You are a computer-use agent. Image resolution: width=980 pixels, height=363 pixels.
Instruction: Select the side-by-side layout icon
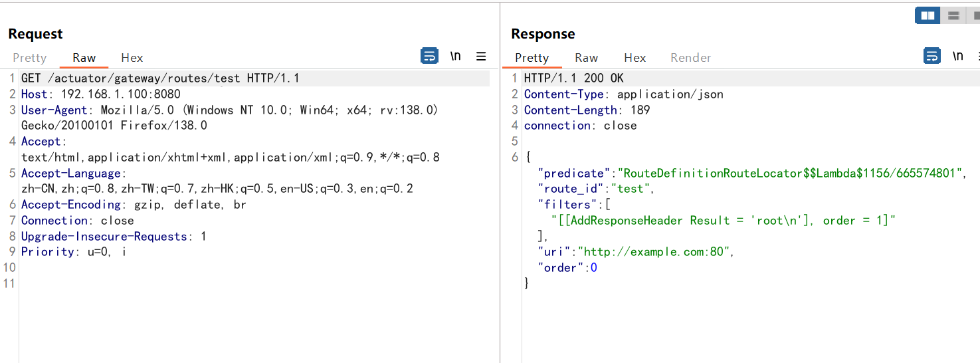point(927,15)
